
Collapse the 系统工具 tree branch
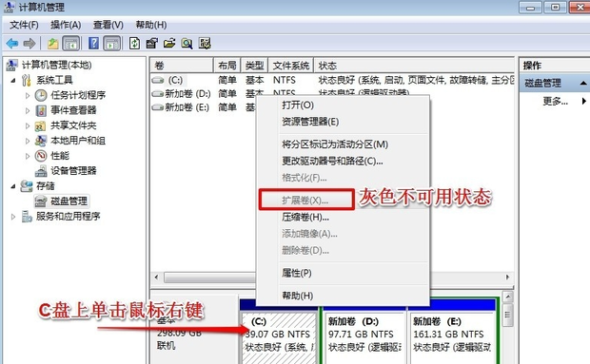point(13,81)
